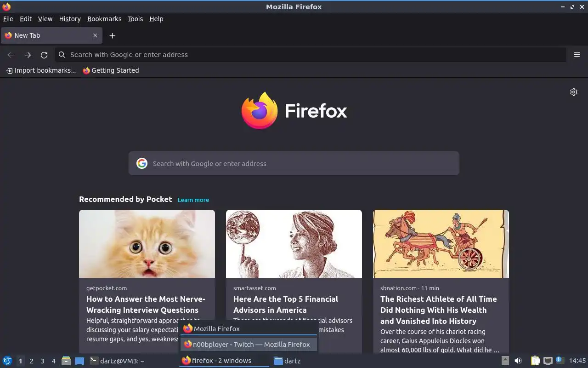Viewport: 588px width, 368px height.
Task: Focus the center Google search field
Action: click(x=294, y=163)
